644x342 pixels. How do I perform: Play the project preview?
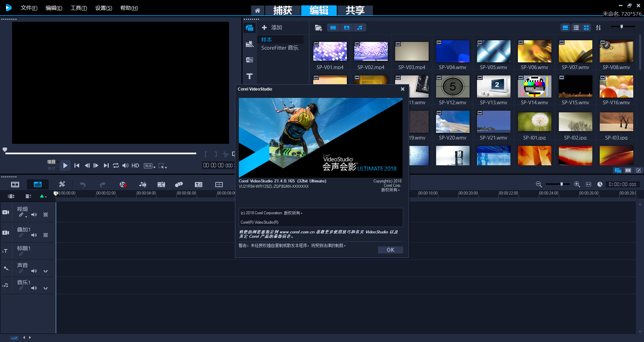[x=65, y=165]
